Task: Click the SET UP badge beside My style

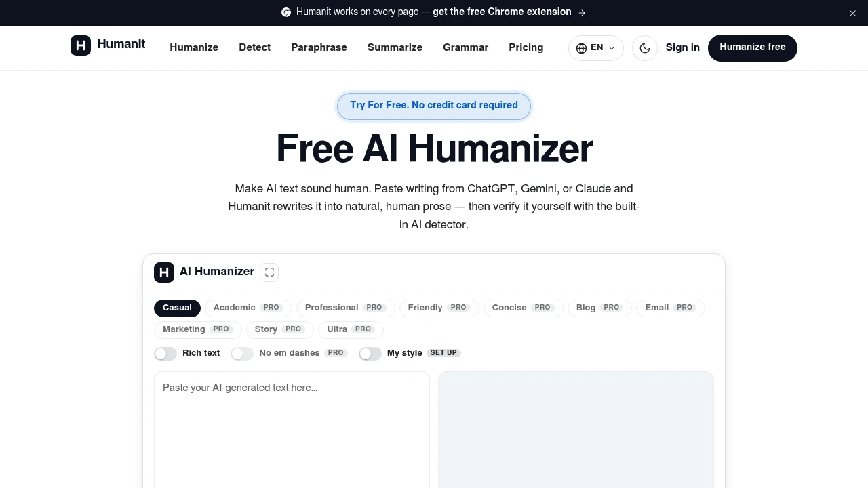Action: pos(443,354)
